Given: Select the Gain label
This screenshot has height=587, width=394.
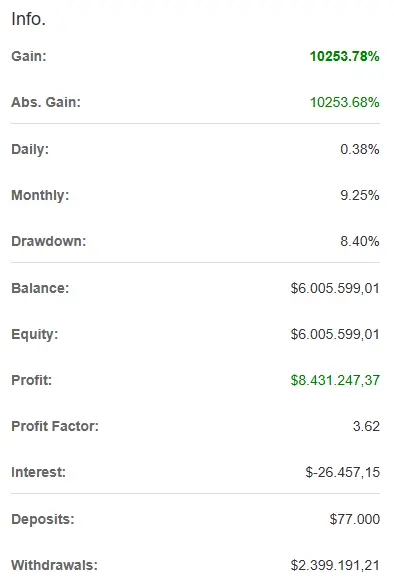Looking at the screenshot, I should (x=29, y=56).
